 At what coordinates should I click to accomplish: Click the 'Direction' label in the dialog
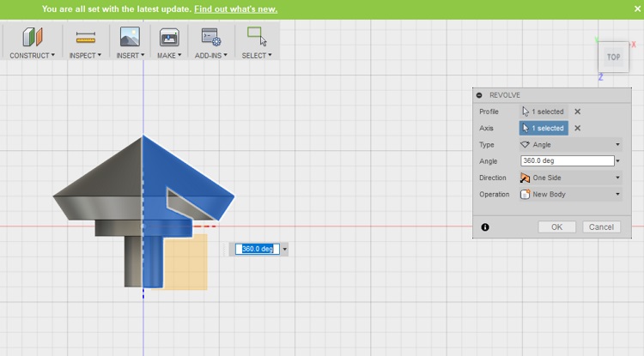[x=493, y=178]
